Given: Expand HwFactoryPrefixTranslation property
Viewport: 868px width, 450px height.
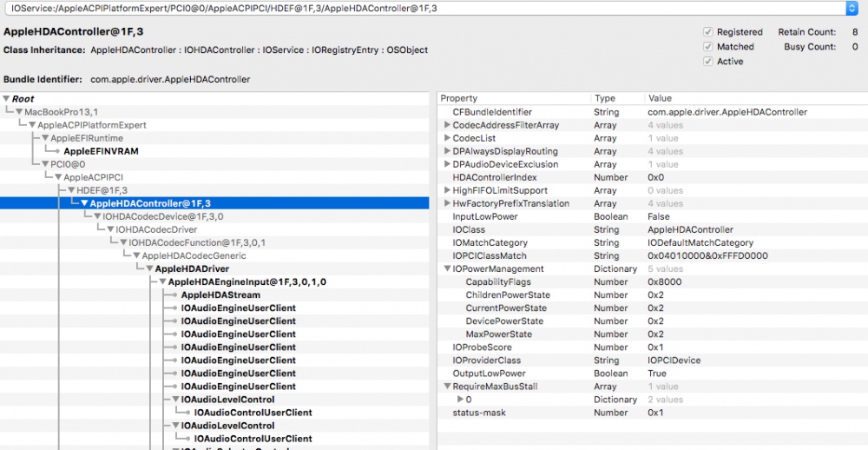Looking at the screenshot, I should click(x=447, y=203).
